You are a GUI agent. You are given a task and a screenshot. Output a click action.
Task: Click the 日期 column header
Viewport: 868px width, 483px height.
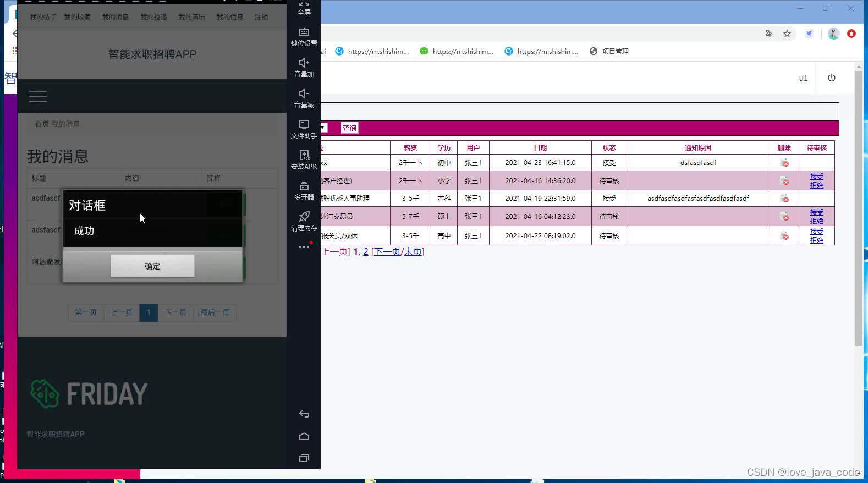pyautogui.click(x=540, y=147)
